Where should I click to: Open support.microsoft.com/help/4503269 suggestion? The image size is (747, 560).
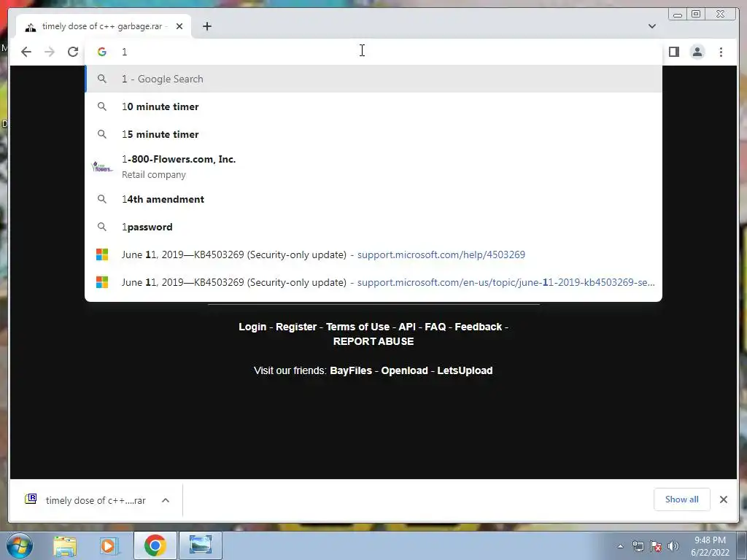coord(373,254)
